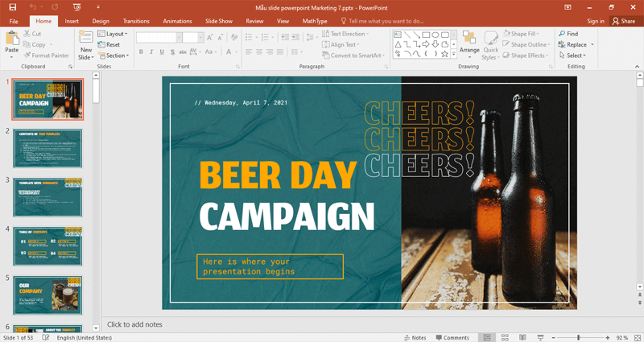Click the Save icon in title bar

click(x=12, y=7)
